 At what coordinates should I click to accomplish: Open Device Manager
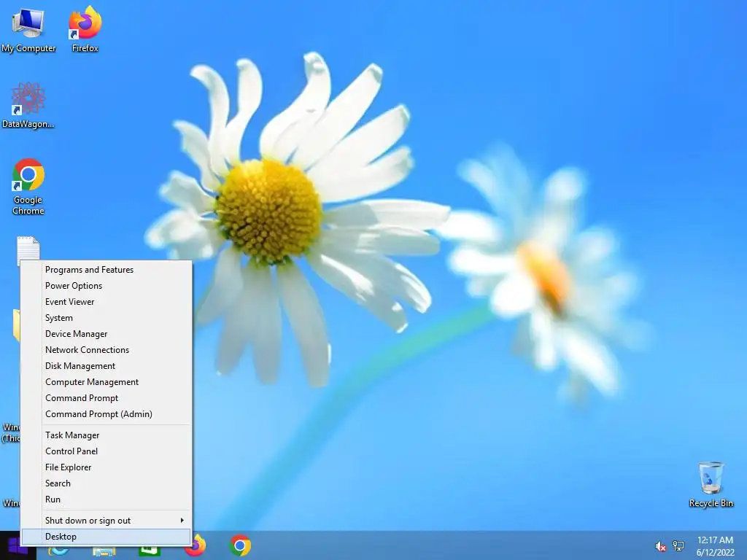click(x=107, y=334)
